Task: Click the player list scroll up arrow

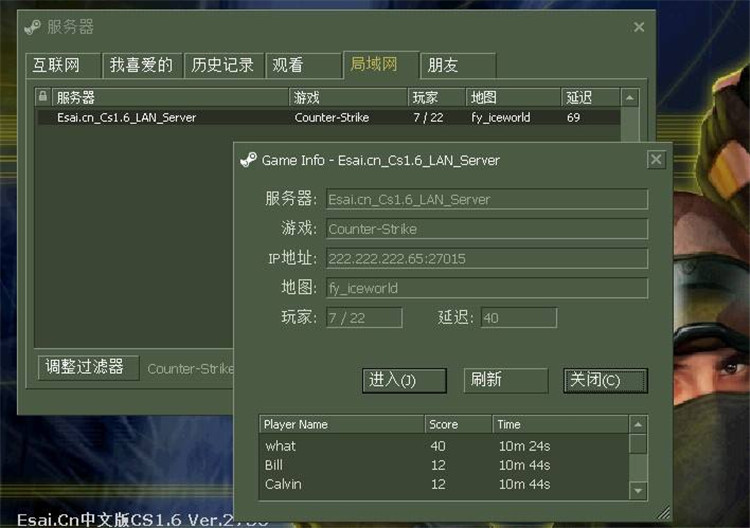Action: [638, 424]
